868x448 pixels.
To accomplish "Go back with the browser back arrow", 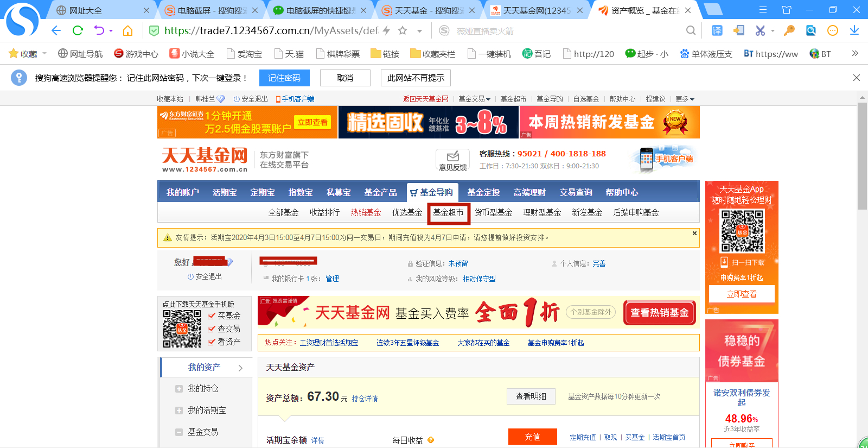I will click(x=56, y=30).
